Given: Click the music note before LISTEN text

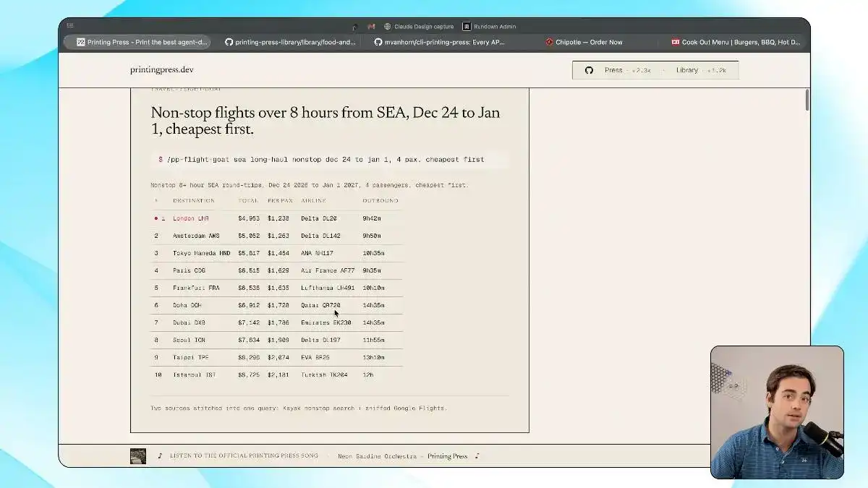Looking at the screenshot, I should click(161, 455).
